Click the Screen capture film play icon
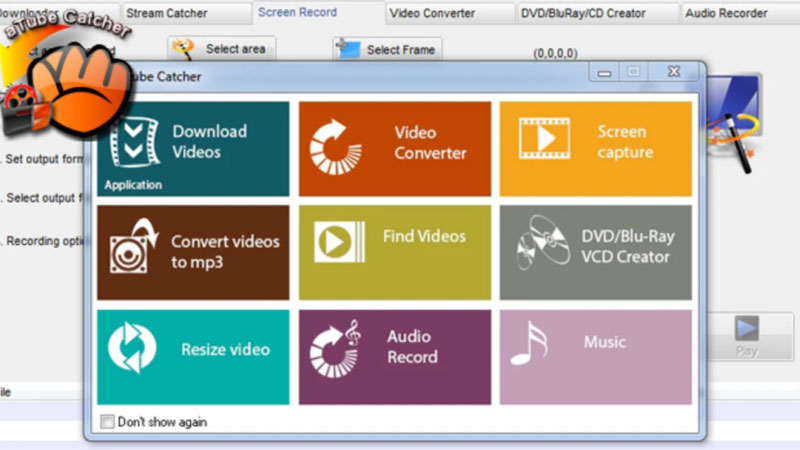Image resolution: width=800 pixels, height=450 pixels. tap(544, 138)
